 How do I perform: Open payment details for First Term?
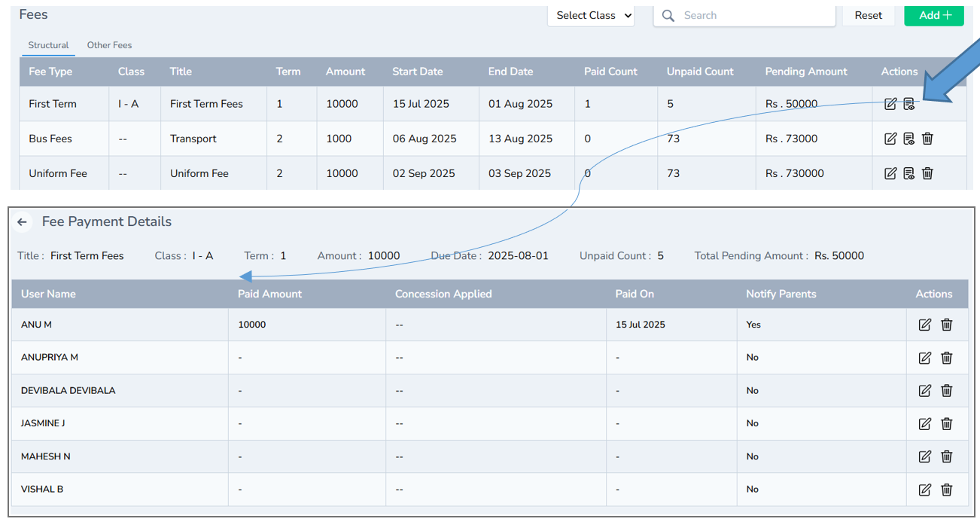(909, 104)
